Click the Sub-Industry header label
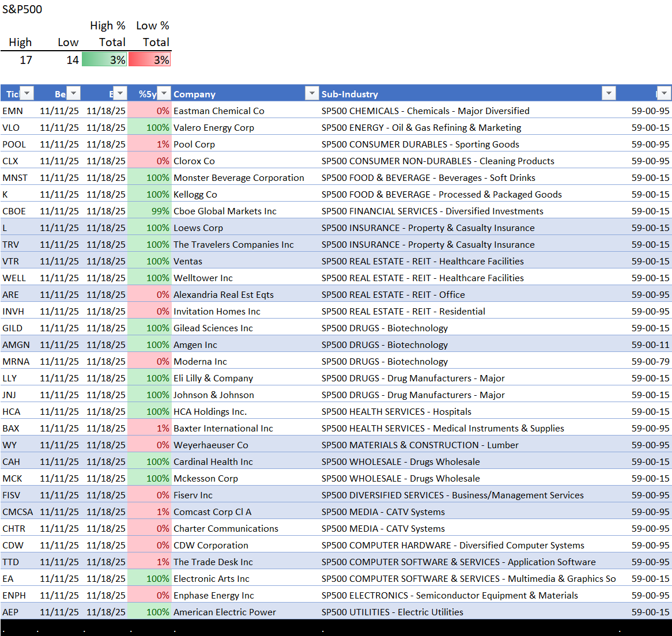This screenshot has width=672, height=636. point(350,94)
